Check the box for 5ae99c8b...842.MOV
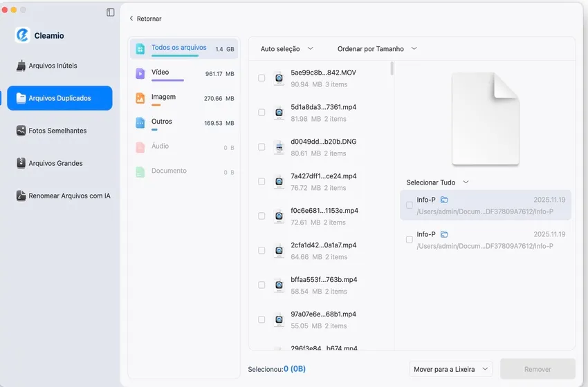The height and width of the screenshot is (387, 588). point(261,78)
